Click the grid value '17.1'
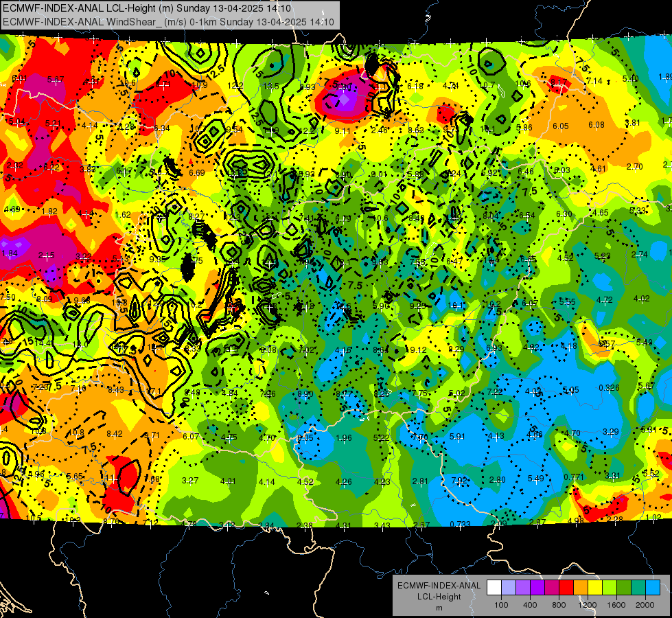The height and width of the screenshot is (618, 672). (x=154, y=391)
